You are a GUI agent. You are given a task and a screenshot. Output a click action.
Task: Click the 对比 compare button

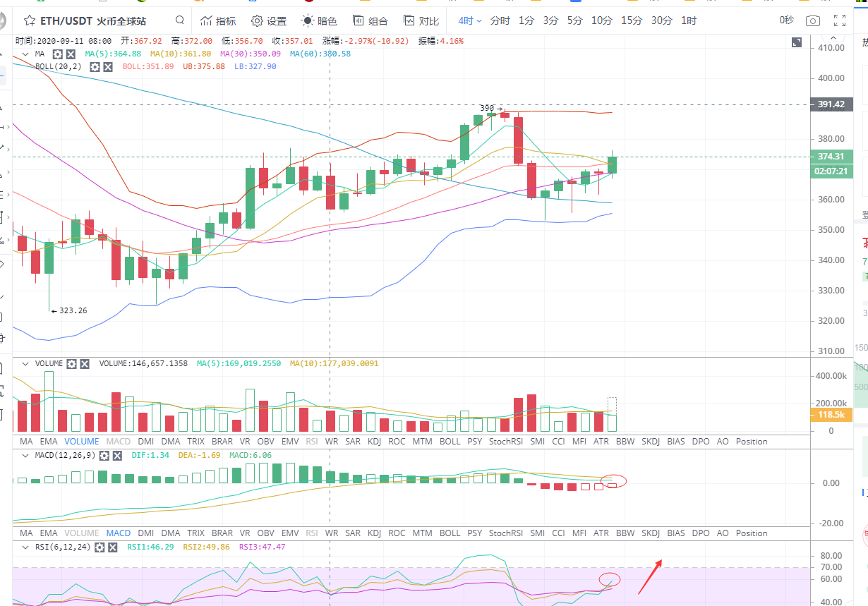point(421,21)
